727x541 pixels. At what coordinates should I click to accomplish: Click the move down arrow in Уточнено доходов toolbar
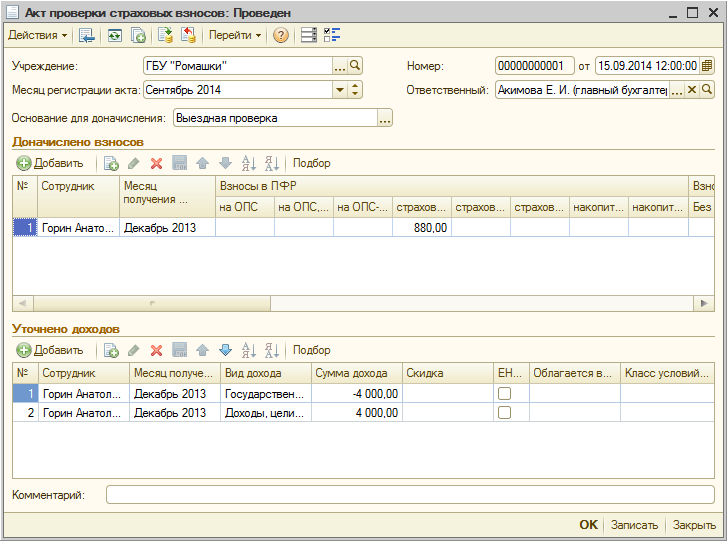pyautogui.click(x=225, y=350)
